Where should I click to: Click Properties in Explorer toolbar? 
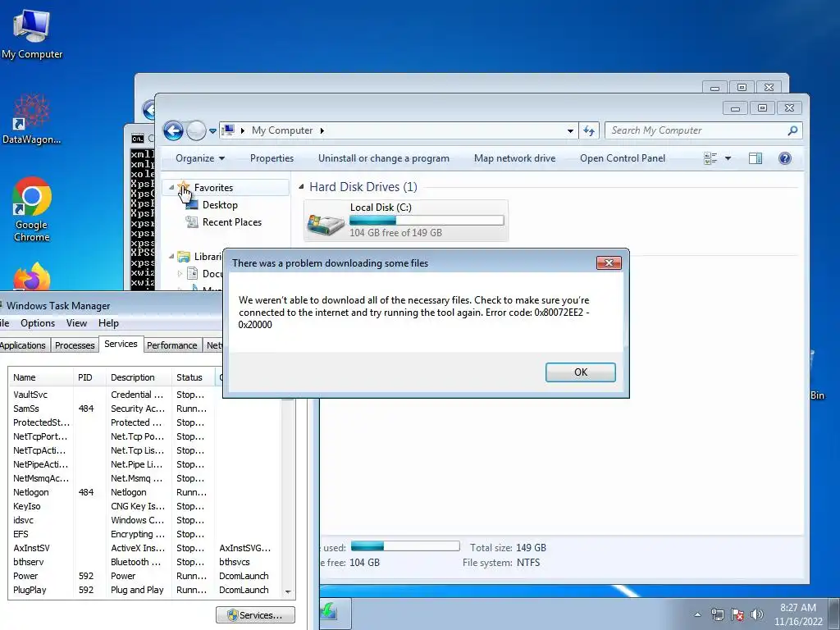coord(272,158)
